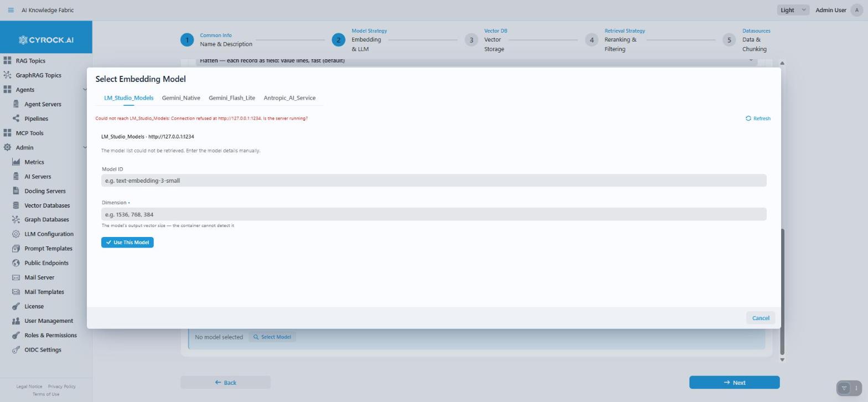Switch to the Gemini_Flash_Lite tab
Viewport: 868px width, 402px height.
(x=232, y=98)
